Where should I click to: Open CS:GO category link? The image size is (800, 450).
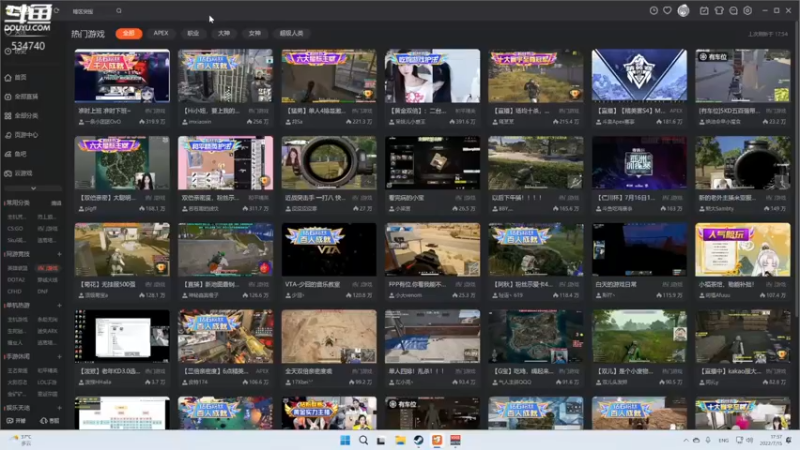[x=15, y=229]
